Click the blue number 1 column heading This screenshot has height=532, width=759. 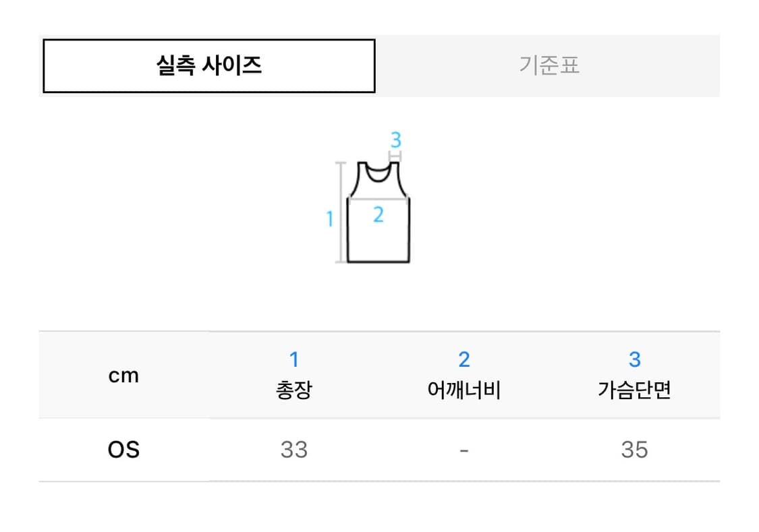tap(294, 359)
